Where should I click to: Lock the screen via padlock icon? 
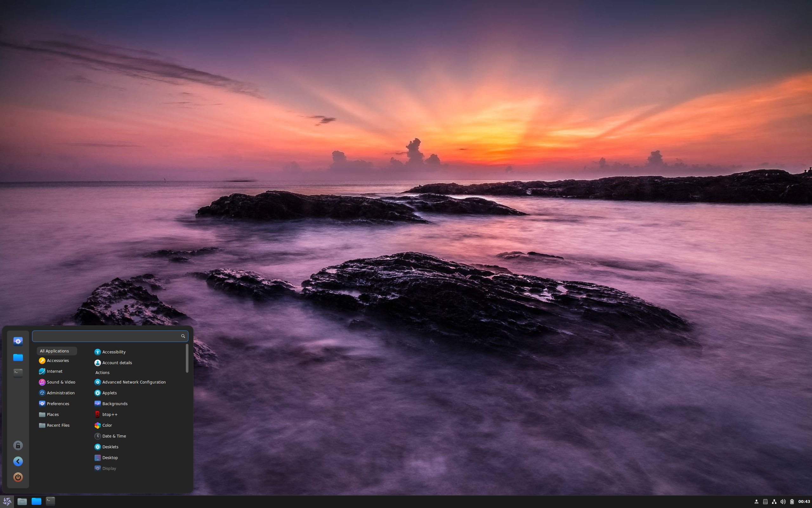(x=18, y=445)
